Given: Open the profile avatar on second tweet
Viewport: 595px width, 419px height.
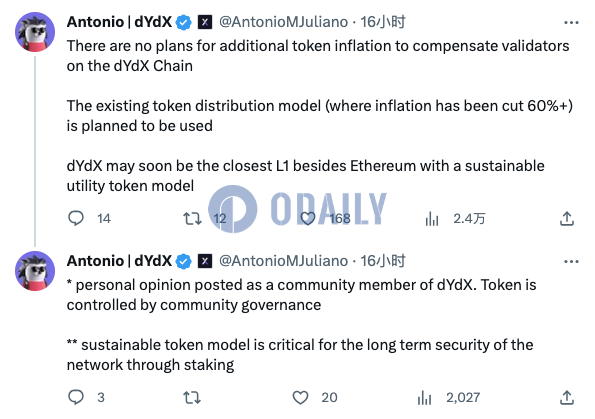Looking at the screenshot, I should (x=35, y=271).
